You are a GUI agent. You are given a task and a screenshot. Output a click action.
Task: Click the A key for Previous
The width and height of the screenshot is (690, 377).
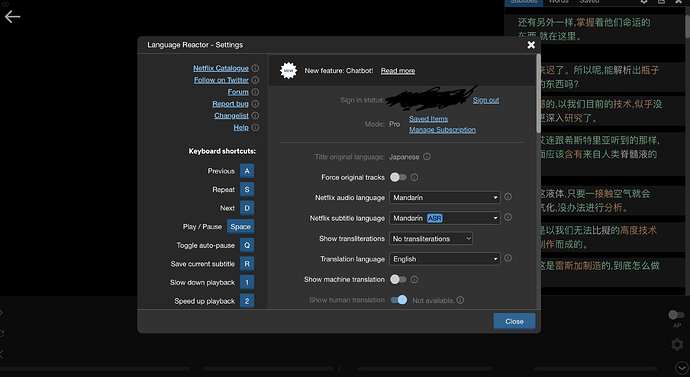pyautogui.click(x=247, y=171)
